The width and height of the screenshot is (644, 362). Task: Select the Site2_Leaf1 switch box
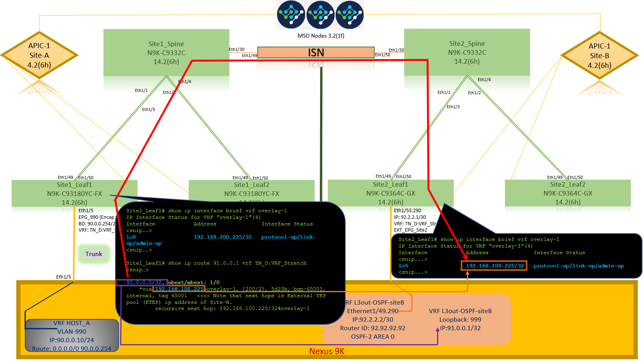point(391,193)
